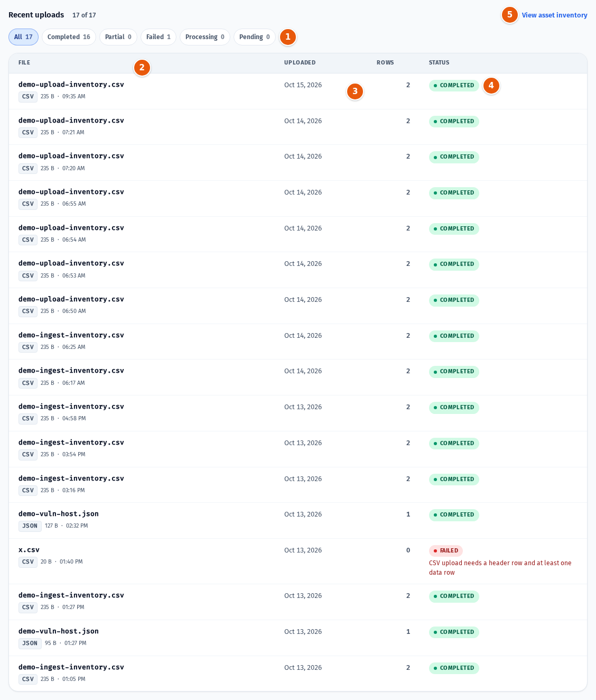Open demo-ingest-inventory.csv uploaded at 01:27 PM
The image size is (596, 700).
71,595
